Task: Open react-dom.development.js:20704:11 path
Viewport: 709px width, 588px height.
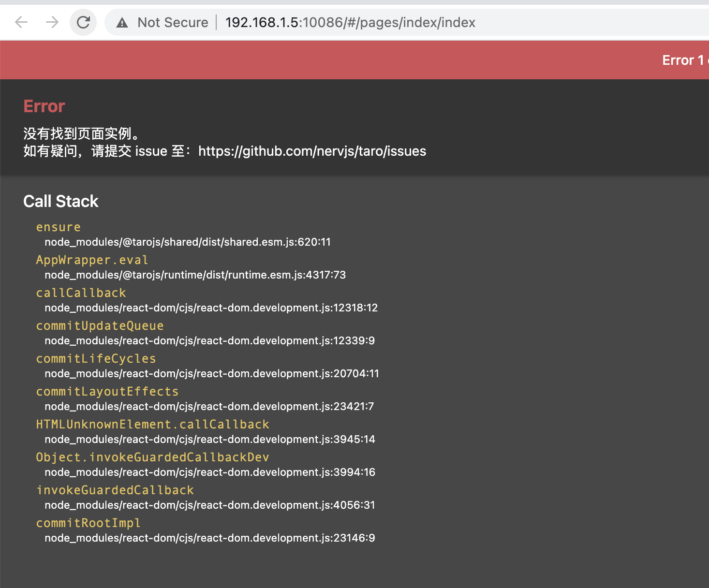Action: point(212,373)
